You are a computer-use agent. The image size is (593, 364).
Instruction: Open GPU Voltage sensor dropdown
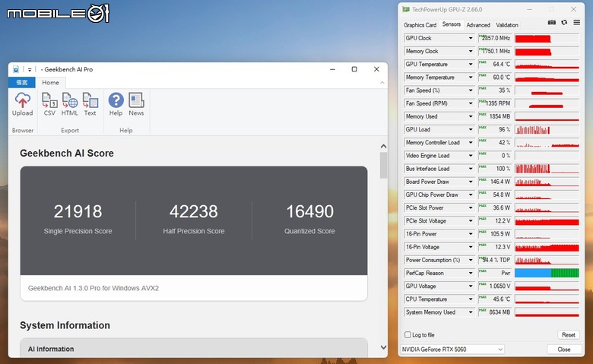coord(471,286)
